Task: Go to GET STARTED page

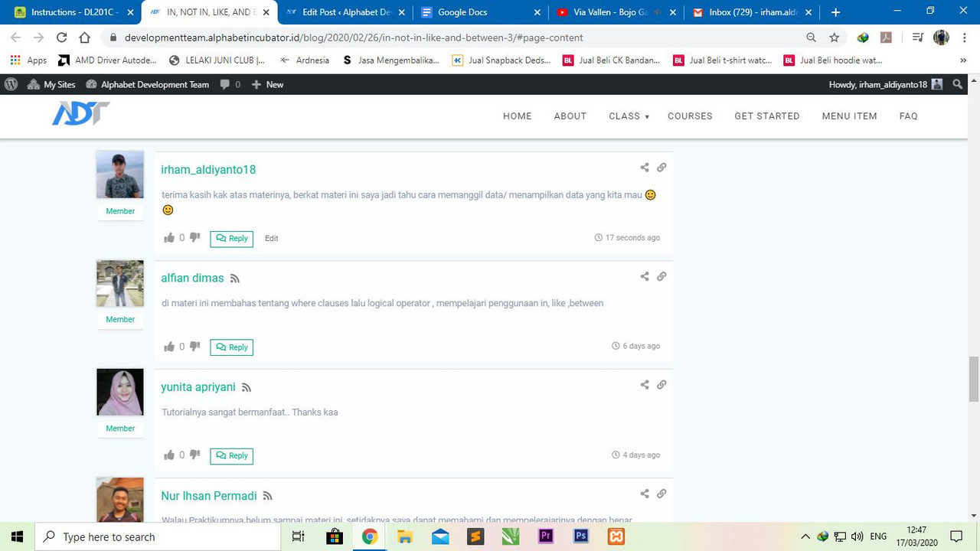Action: 767,116
